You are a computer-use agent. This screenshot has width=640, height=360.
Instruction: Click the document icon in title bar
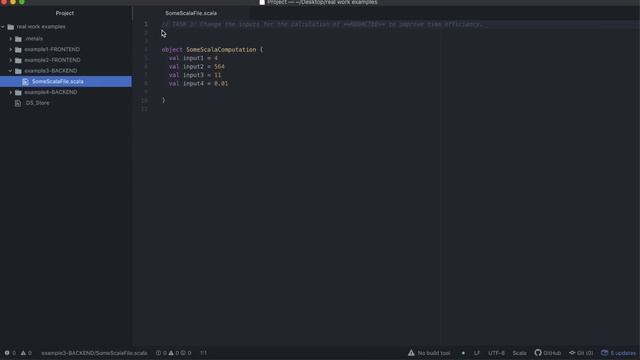click(x=262, y=2)
